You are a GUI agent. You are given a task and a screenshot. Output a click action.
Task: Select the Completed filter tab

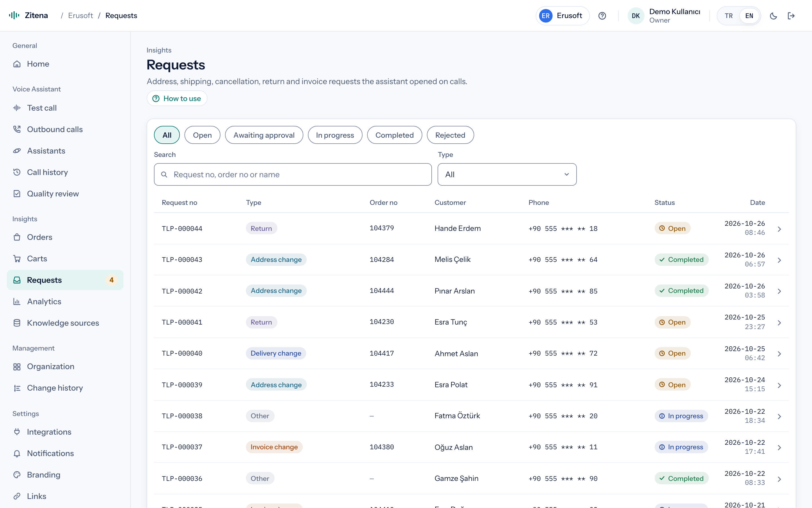395,135
